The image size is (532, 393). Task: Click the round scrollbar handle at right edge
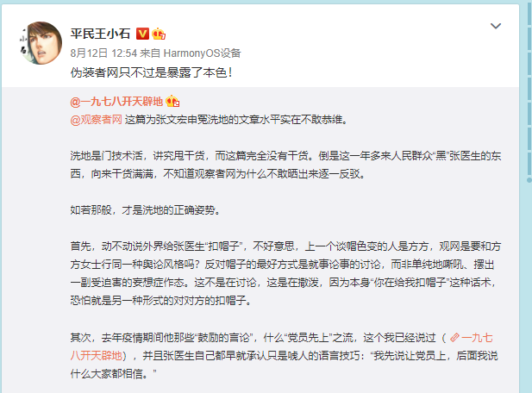pos(529,180)
